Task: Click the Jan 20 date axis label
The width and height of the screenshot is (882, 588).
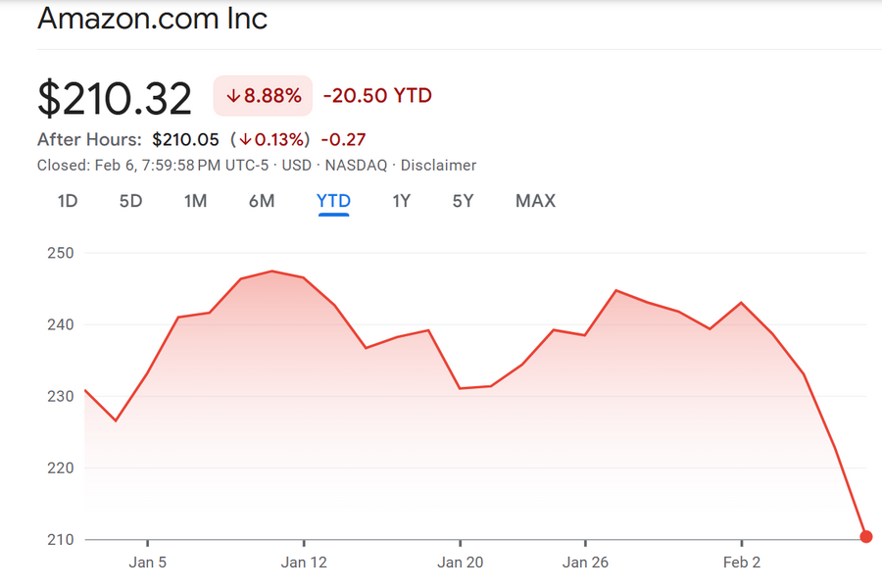Action: (461, 563)
